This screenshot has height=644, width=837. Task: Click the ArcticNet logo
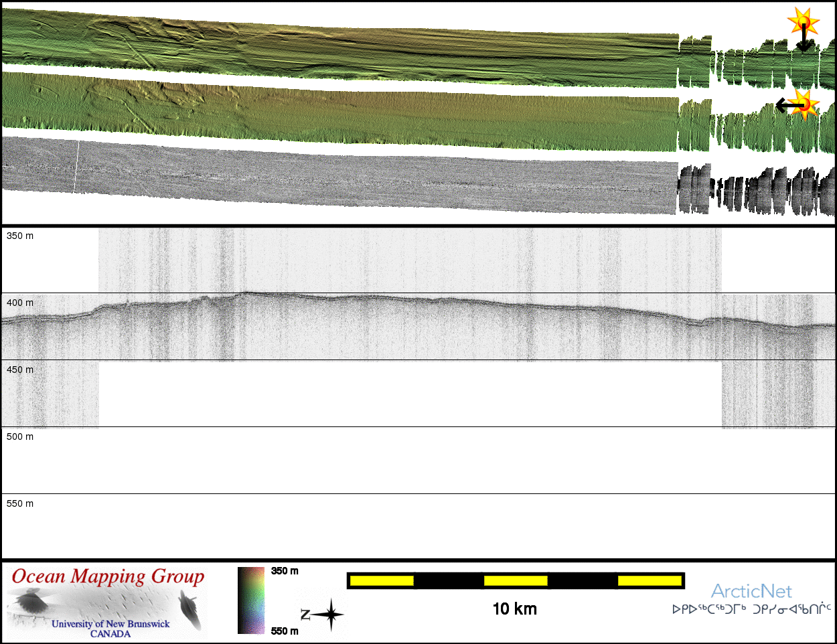[751, 591]
